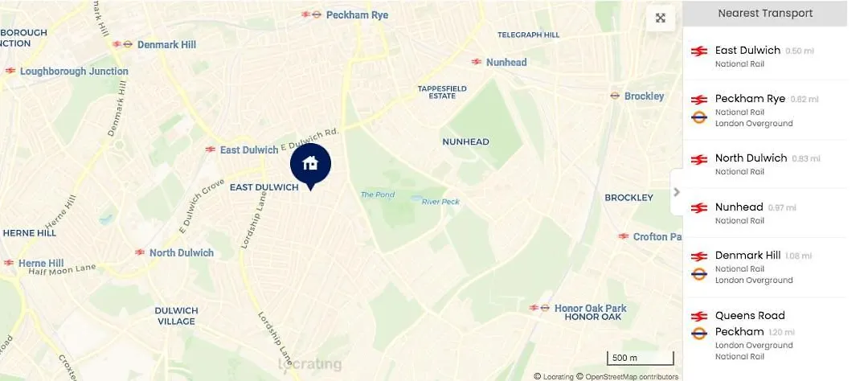
Task: Select Denmark Hill in the transport list
Action: pos(765,267)
